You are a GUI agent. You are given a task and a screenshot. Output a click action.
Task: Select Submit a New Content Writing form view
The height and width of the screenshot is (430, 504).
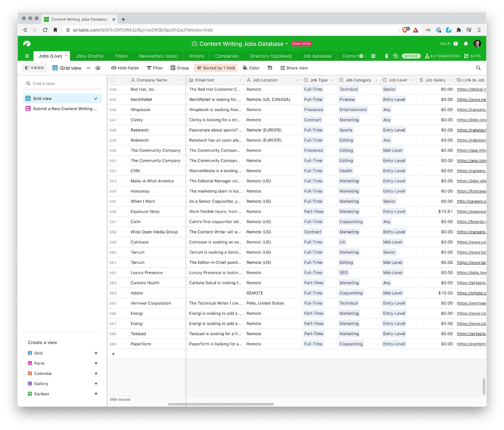click(x=62, y=108)
